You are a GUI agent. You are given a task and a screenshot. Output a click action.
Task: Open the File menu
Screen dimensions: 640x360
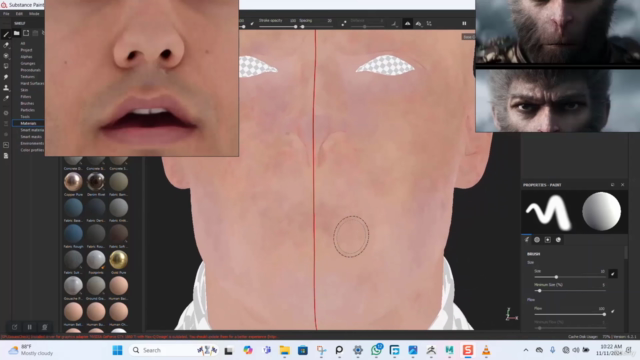tap(6, 14)
